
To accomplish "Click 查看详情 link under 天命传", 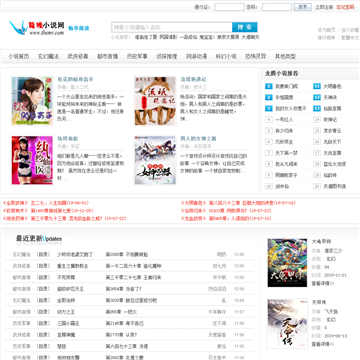I will (323, 344).
